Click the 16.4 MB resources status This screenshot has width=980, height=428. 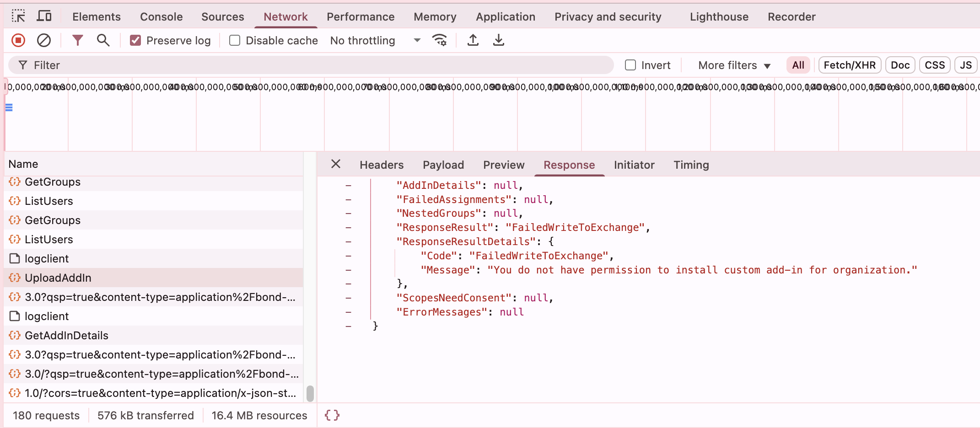click(x=259, y=415)
